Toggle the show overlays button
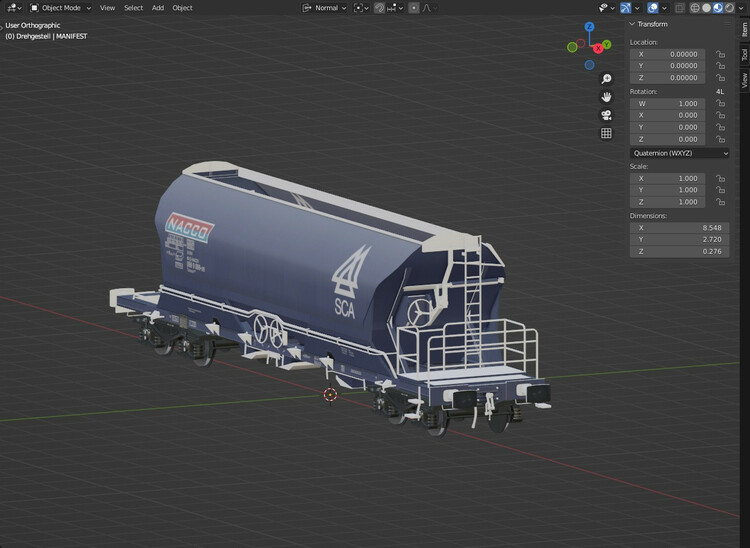 [653, 8]
